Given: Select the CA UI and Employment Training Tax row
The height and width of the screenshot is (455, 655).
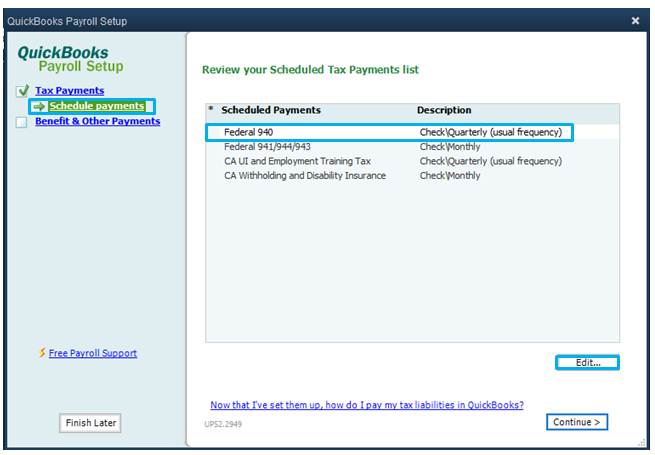Looking at the screenshot, I should 412,161.
